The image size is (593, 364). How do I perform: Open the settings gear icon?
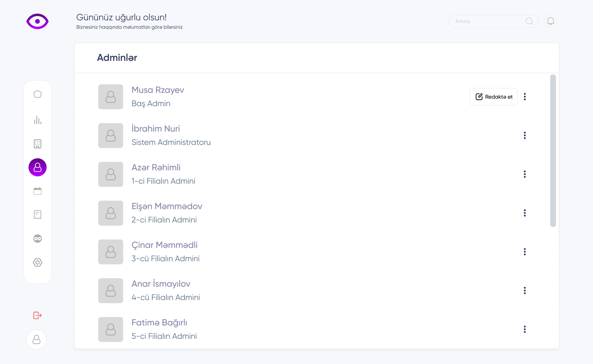coord(37,262)
